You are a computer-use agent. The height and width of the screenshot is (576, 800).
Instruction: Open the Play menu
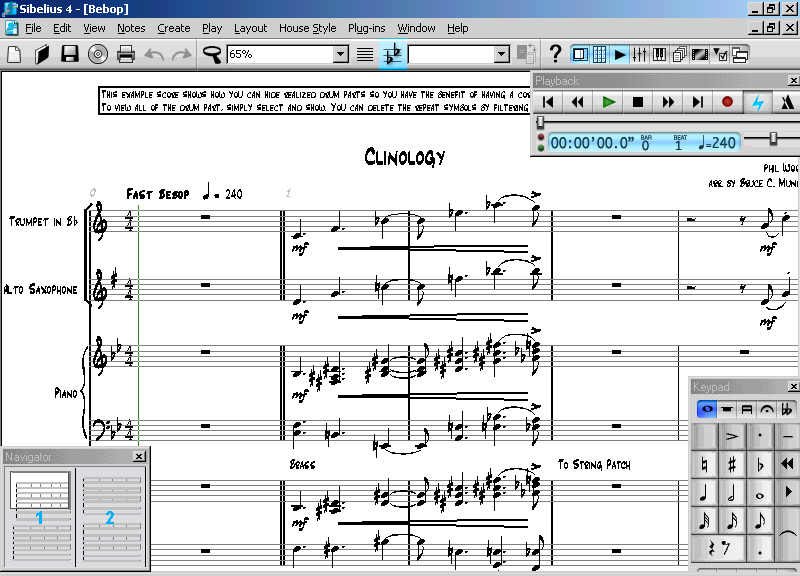(x=212, y=28)
